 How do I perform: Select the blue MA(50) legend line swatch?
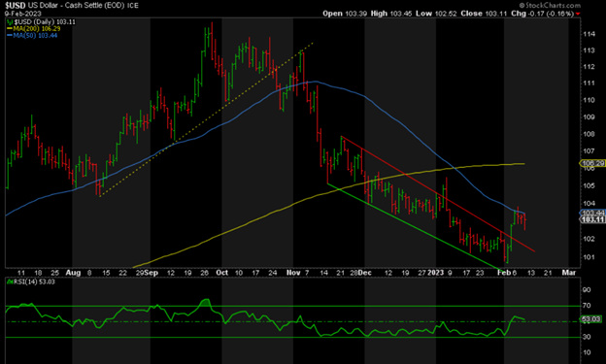click(10, 36)
